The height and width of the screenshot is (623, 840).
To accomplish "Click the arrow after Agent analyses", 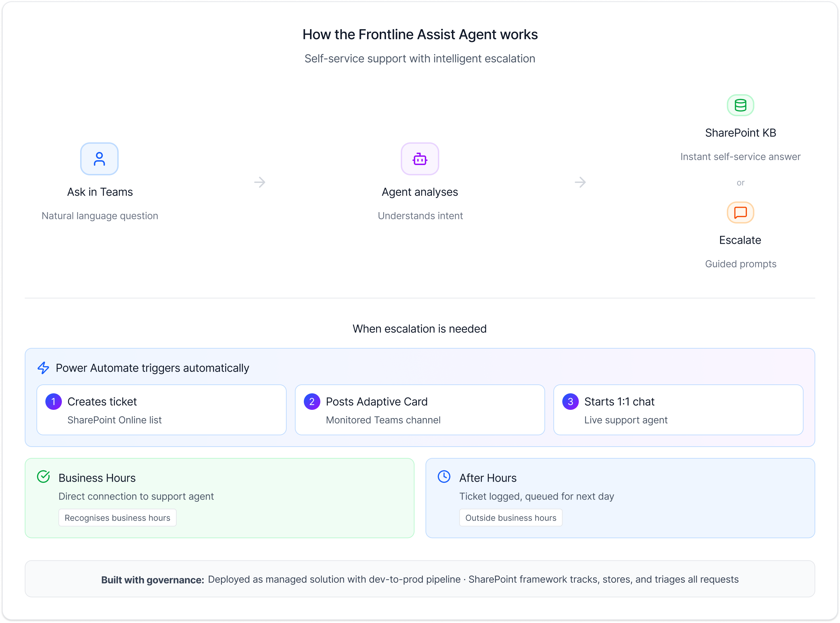I will pyautogui.click(x=580, y=183).
